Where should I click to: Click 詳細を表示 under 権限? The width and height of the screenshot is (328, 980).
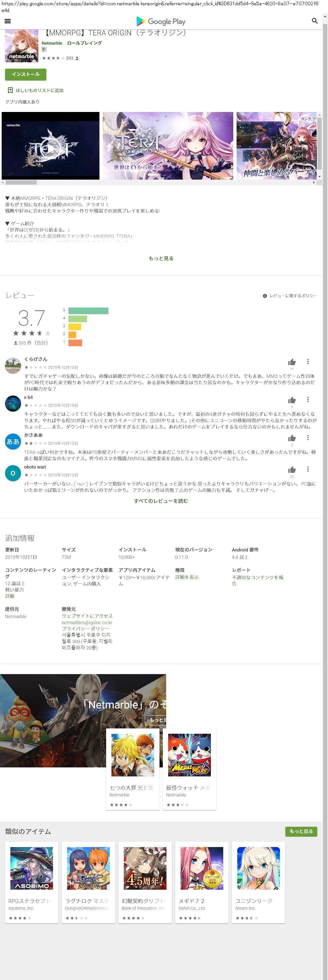point(187,577)
